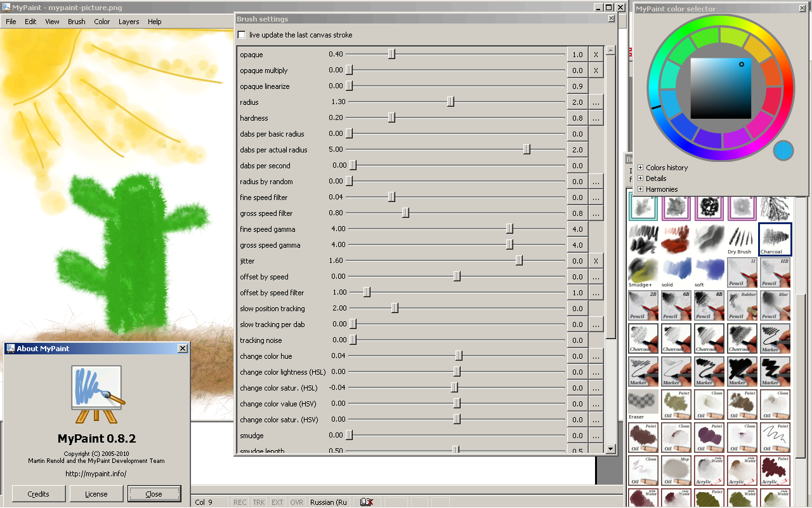Pick the Eraser checker brush preset
Viewport: 812px width, 508px height.
point(643,405)
